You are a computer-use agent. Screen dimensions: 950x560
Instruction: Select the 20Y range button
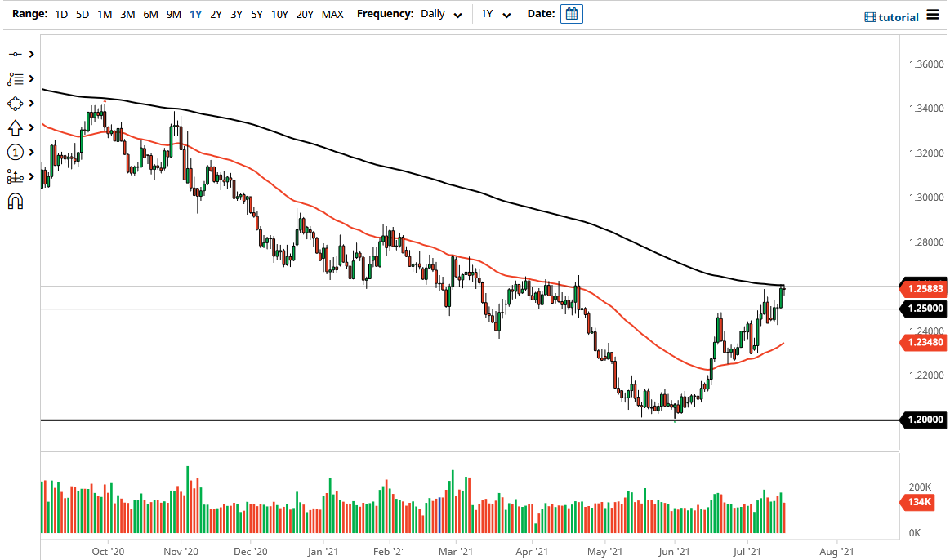tap(305, 14)
